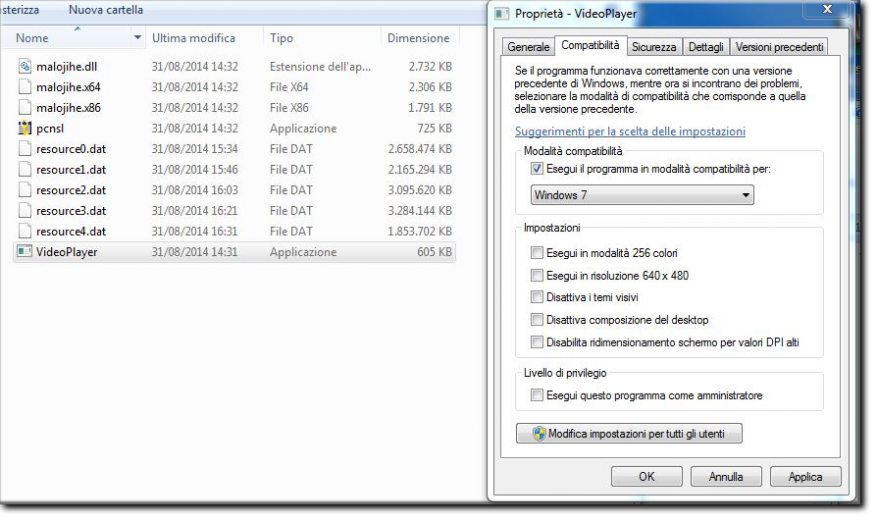Click the malojihe.dll file icon

(x=25, y=67)
